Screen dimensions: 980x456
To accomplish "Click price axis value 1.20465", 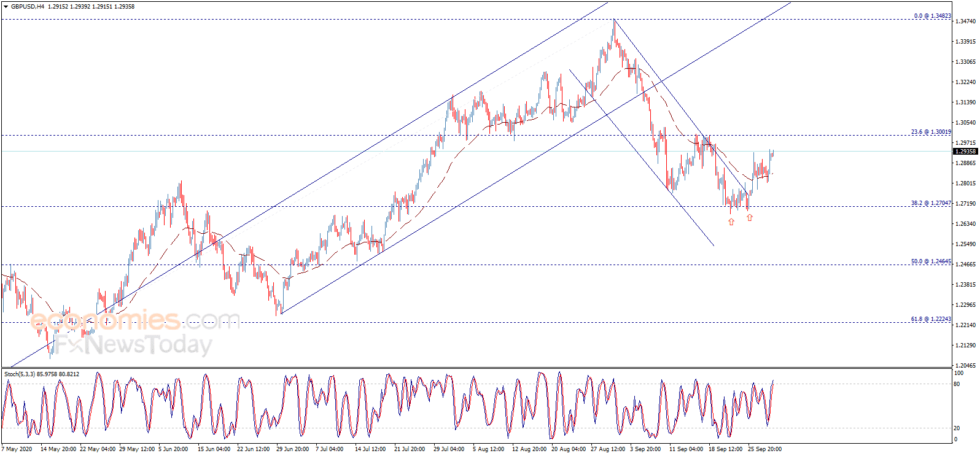I will (966, 366).
